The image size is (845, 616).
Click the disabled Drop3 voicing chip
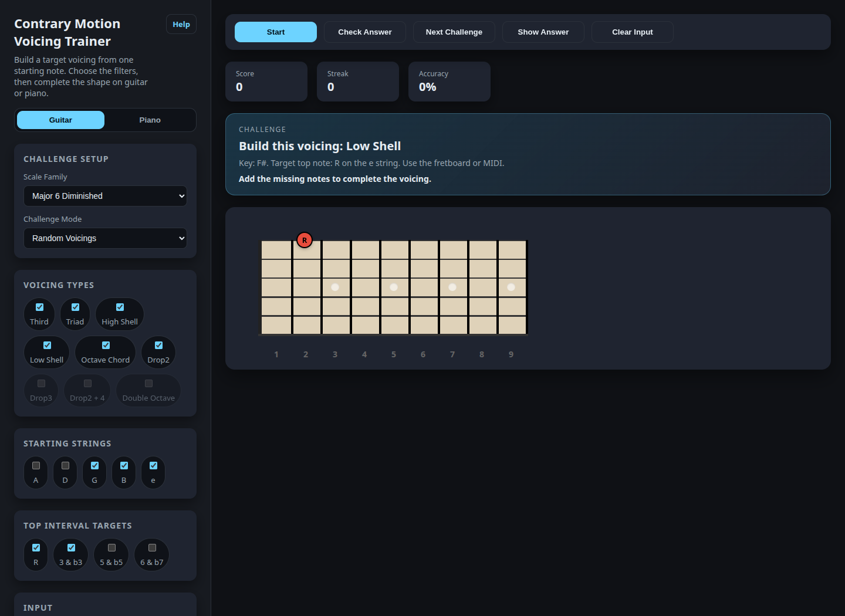pos(41,390)
